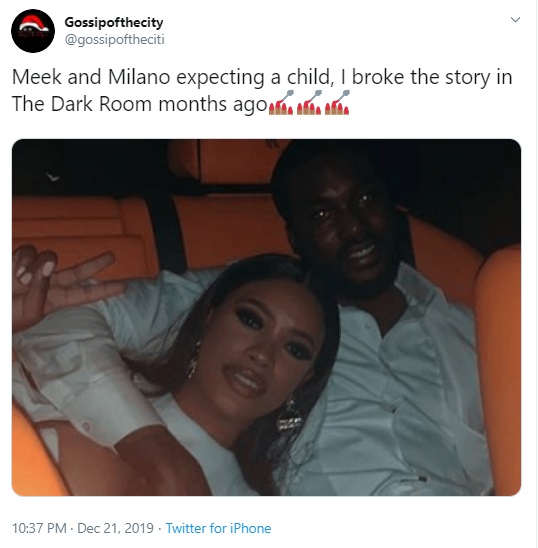Select the word "Meek" in tweet
Image resolution: width=538 pixels, height=548 pixels.
click(37, 77)
